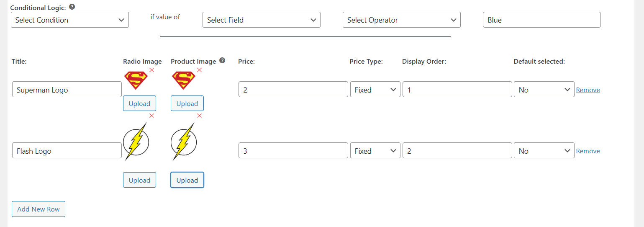
Task: Click Upload under Flash product image
Action: (x=187, y=180)
